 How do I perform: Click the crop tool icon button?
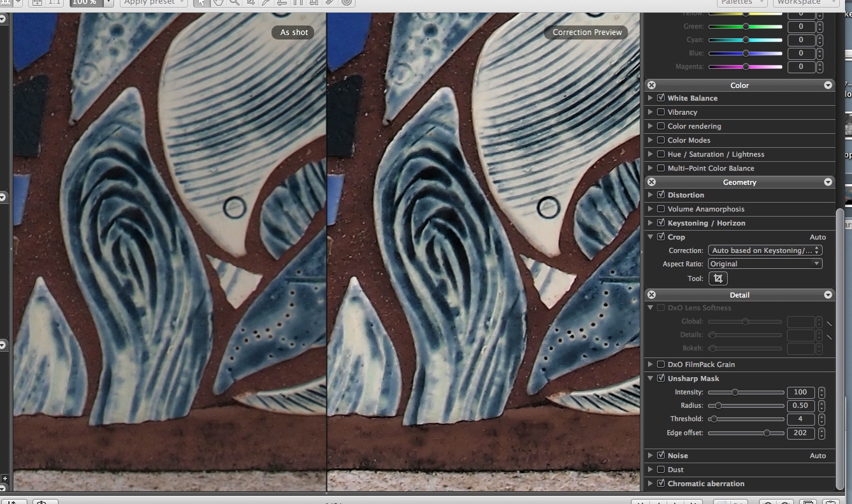(718, 278)
